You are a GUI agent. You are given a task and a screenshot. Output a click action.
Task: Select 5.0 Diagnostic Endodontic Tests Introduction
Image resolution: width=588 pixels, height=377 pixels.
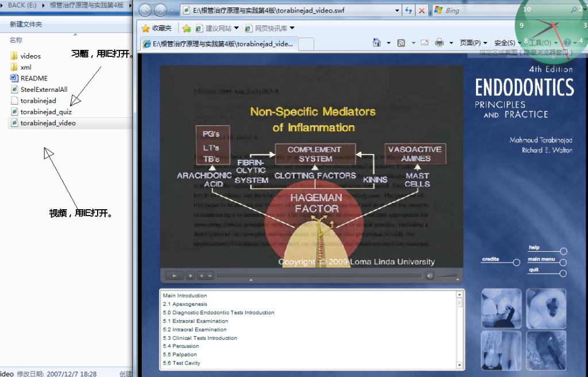(x=219, y=313)
